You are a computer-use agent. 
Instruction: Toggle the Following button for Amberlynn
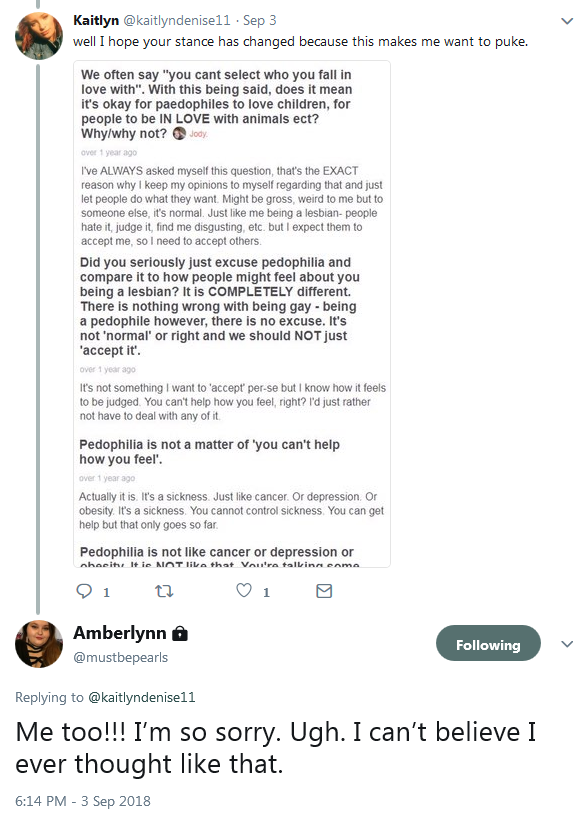click(x=488, y=643)
